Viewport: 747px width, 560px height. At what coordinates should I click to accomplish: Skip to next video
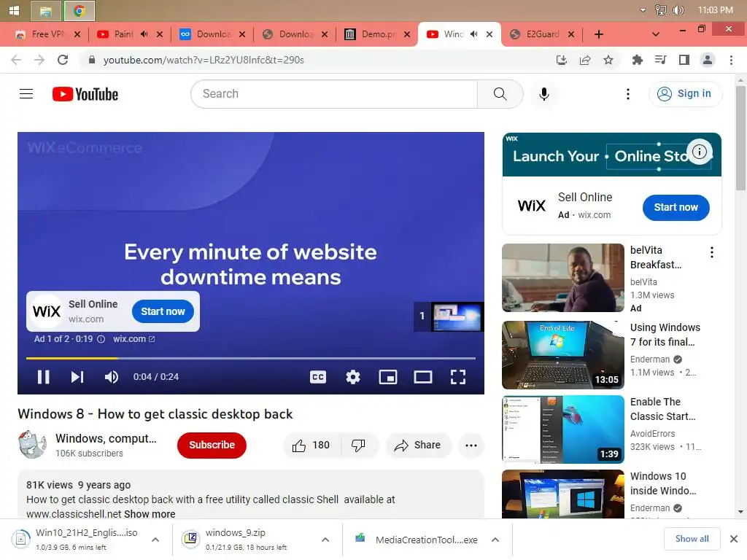click(77, 377)
